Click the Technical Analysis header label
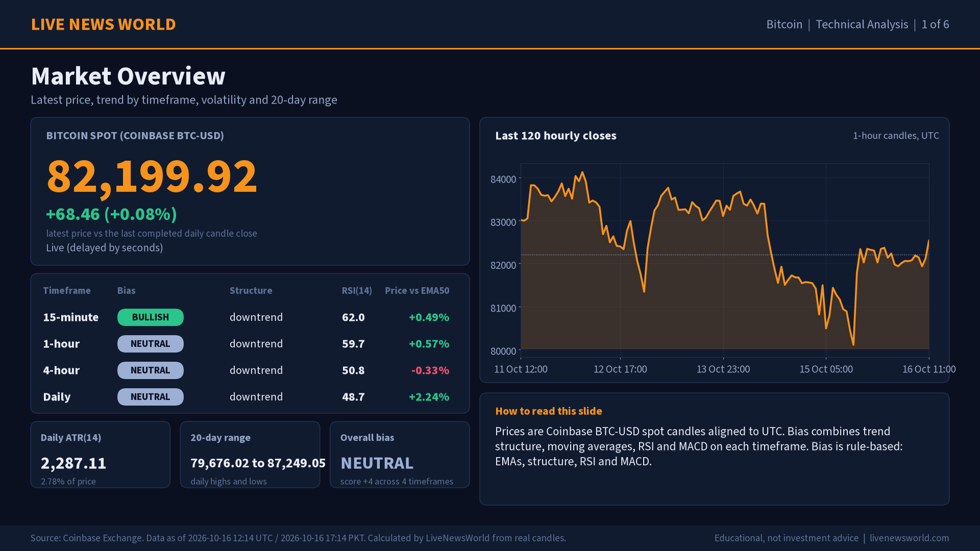This screenshot has height=551, width=980. [x=862, y=24]
